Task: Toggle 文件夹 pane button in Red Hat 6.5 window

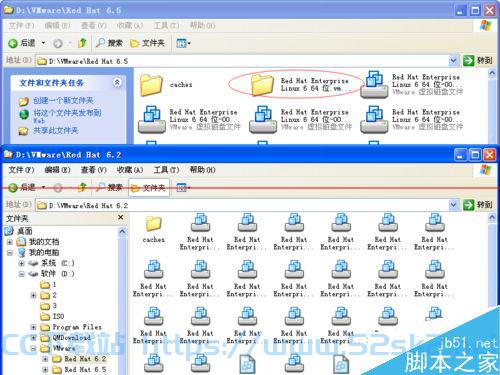Action: point(147,43)
